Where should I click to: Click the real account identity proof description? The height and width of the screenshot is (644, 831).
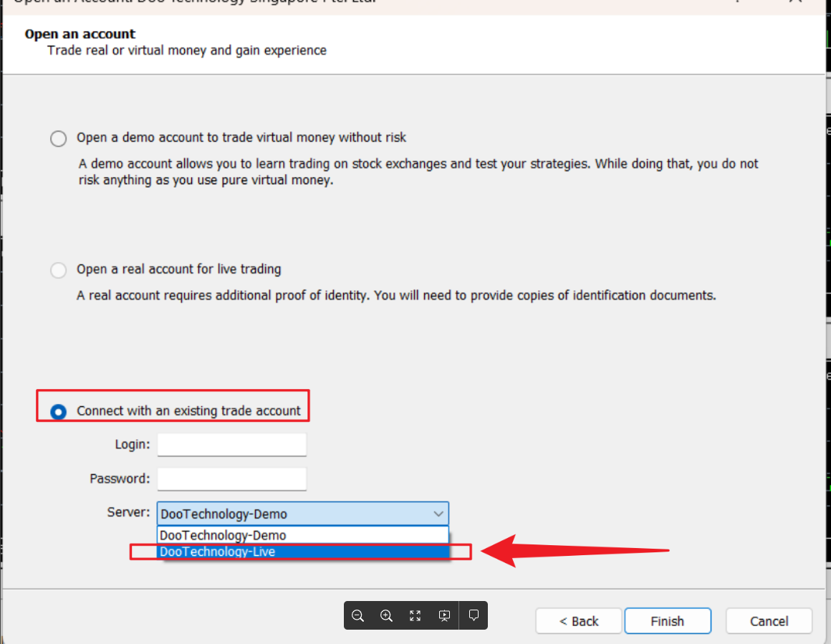point(396,295)
